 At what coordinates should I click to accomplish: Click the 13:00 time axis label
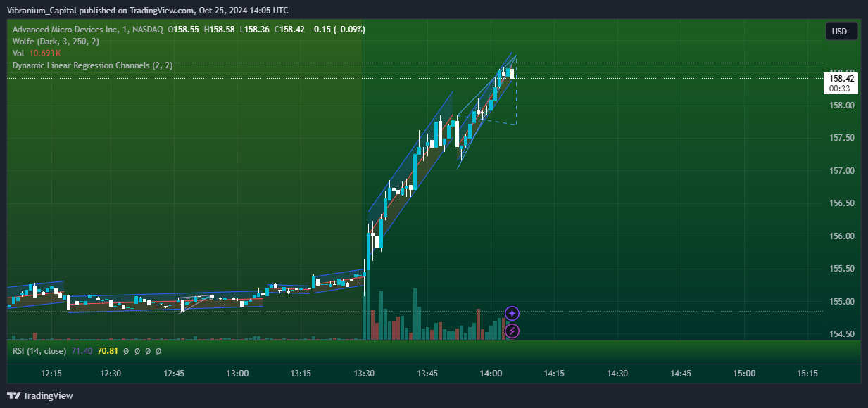tap(237, 374)
